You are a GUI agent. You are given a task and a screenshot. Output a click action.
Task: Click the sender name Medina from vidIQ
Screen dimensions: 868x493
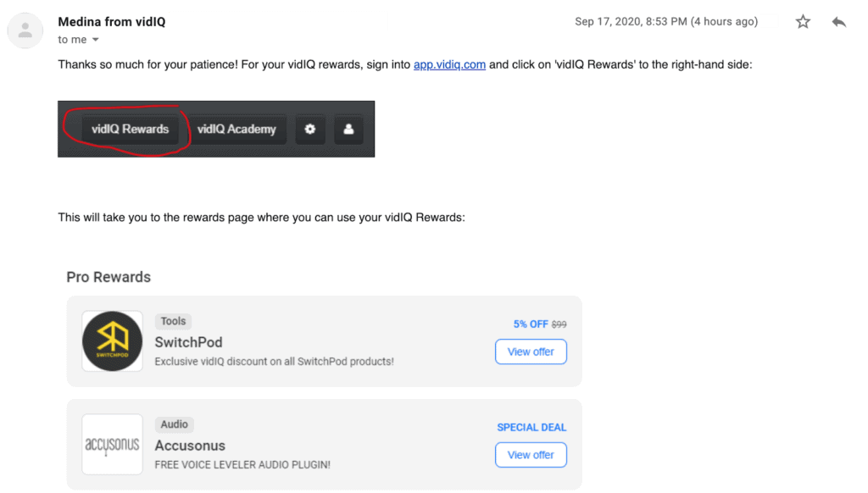tap(112, 22)
